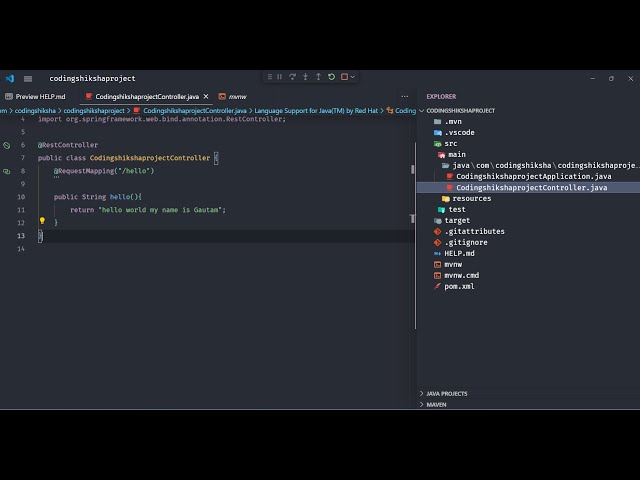Pause the running debug session
Image resolution: width=640 pixels, height=480 pixels.
tap(279, 77)
